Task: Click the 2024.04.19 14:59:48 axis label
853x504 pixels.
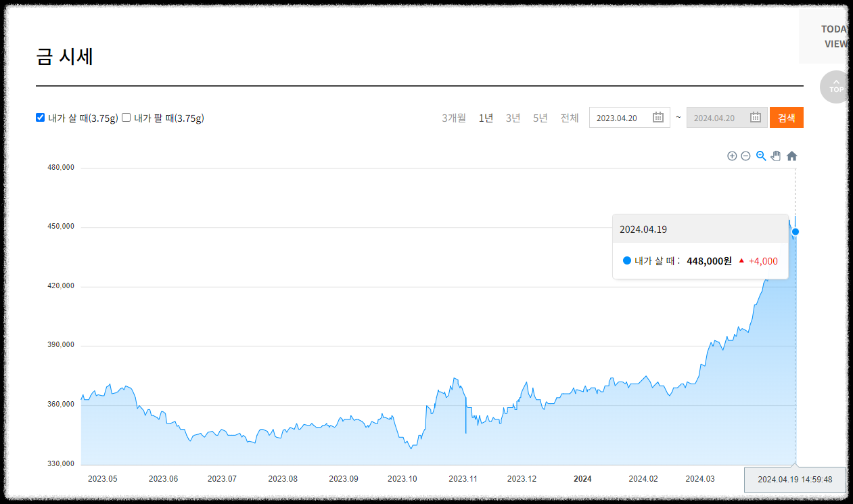Action: (795, 480)
